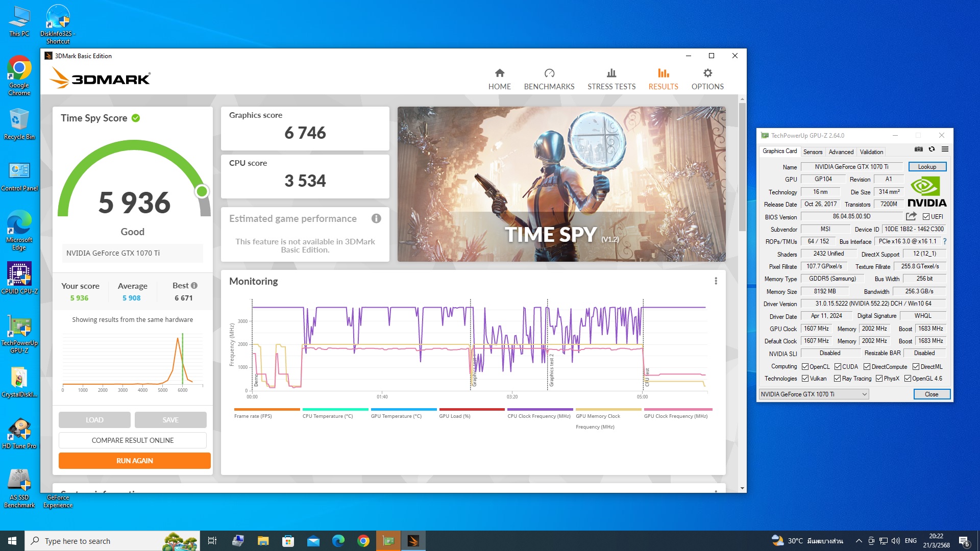Open GeForce Experience desktop icon
Image resolution: width=980 pixels, height=551 pixels.
pos(58,500)
